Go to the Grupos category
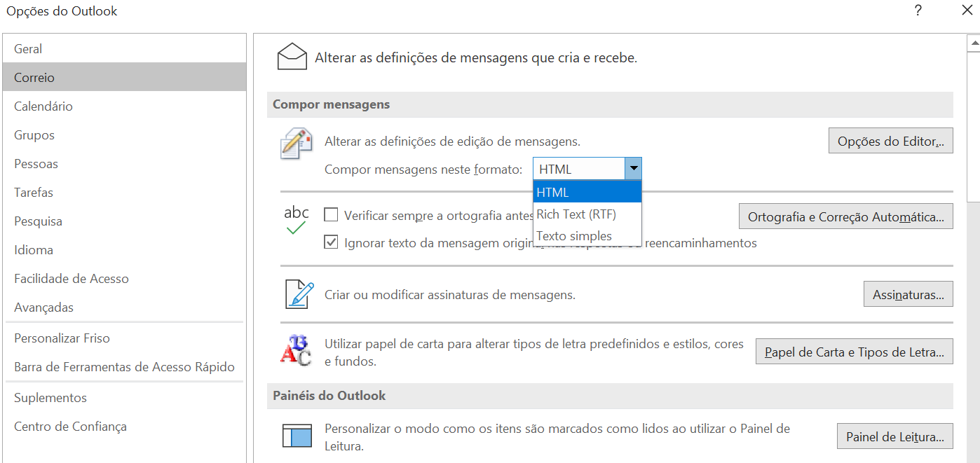Viewport: 980px width, 463px height. tap(124, 134)
